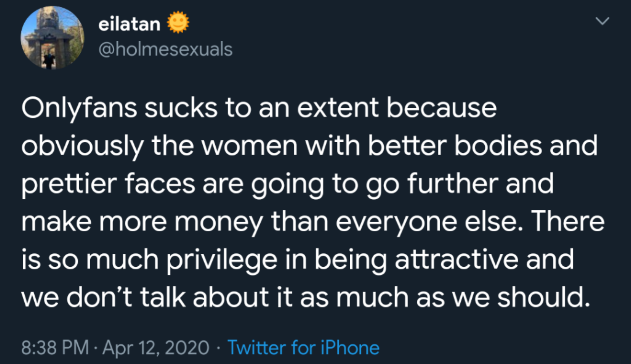
Task: Click the Apr 12, 2020 date
Action: click(156, 348)
